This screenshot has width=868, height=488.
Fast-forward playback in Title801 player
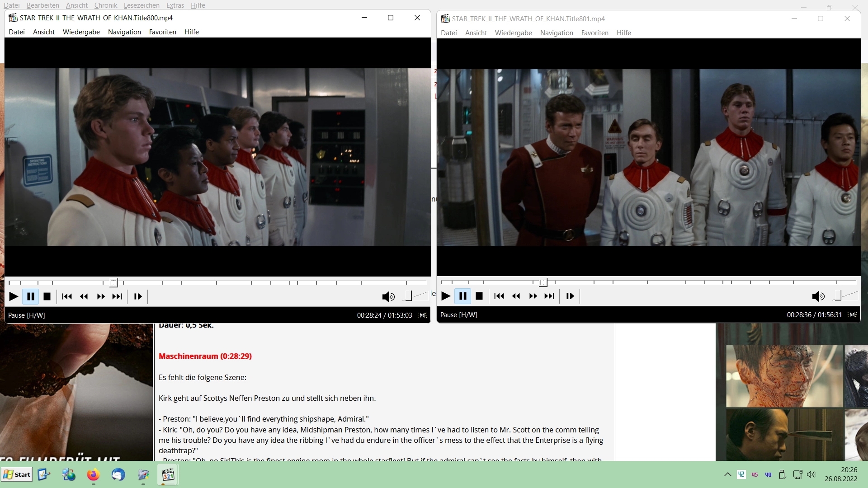[533, 296]
